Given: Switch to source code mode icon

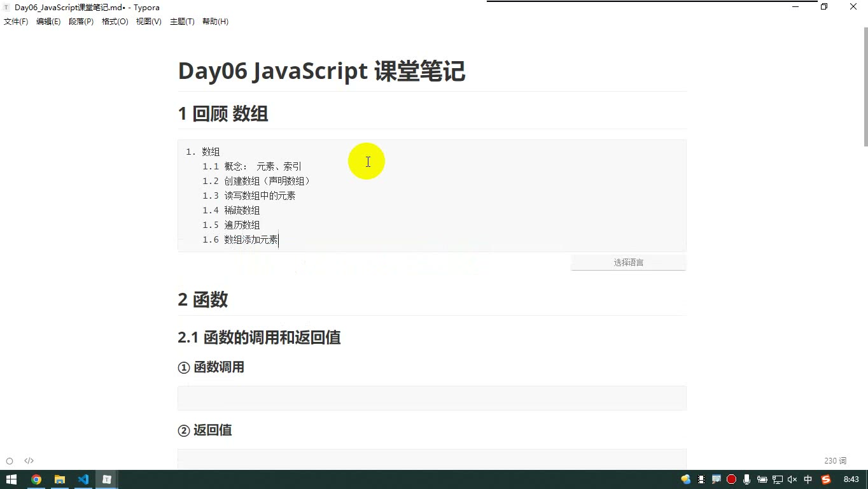Looking at the screenshot, I should [x=29, y=461].
